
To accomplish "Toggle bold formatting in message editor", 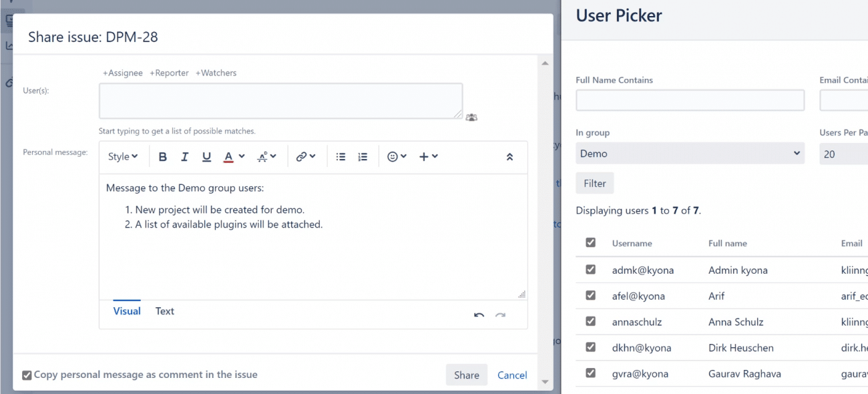I will [x=163, y=157].
